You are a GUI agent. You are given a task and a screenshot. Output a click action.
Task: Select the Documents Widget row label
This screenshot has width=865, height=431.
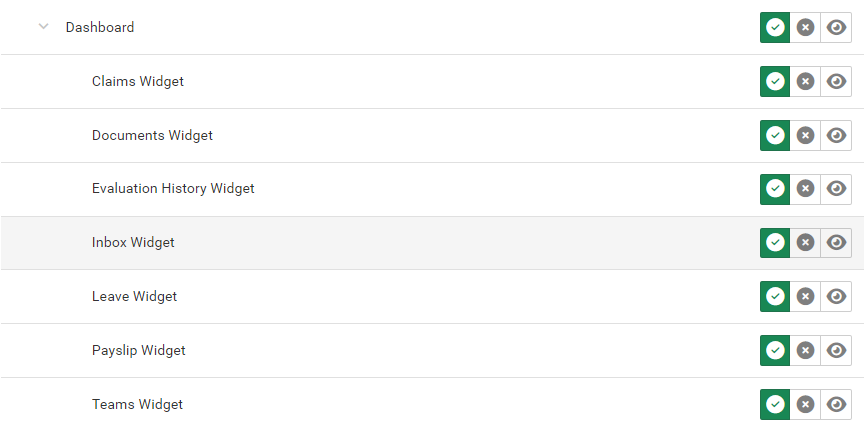pyautogui.click(x=152, y=135)
